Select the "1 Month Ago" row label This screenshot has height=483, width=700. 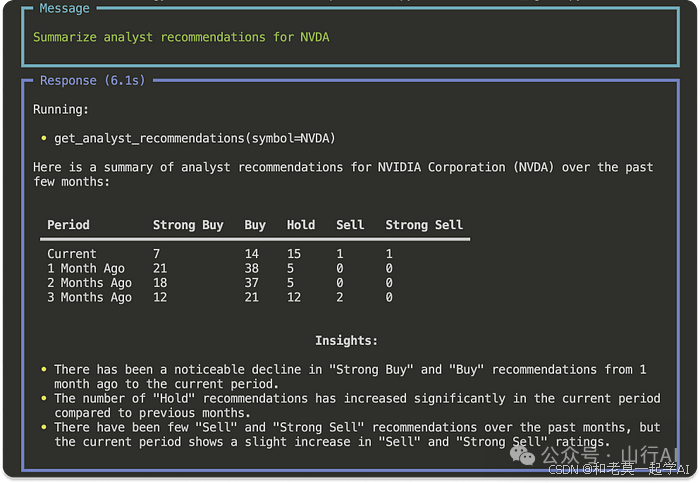click(x=86, y=268)
